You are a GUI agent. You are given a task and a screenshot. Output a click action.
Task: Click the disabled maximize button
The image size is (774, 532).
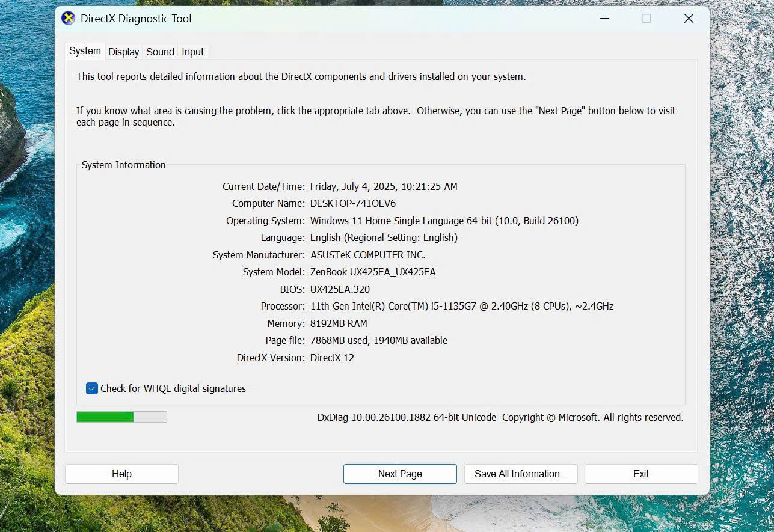click(x=646, y=19)
